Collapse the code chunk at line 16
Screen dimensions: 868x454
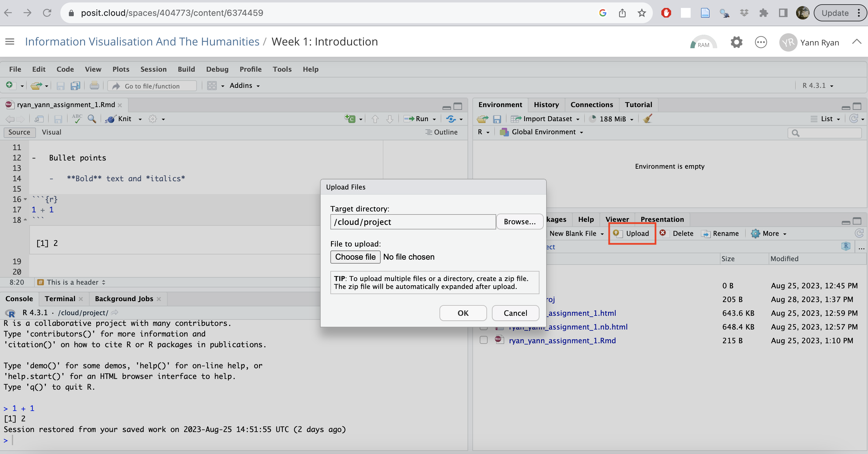click(x=26, y=199)
